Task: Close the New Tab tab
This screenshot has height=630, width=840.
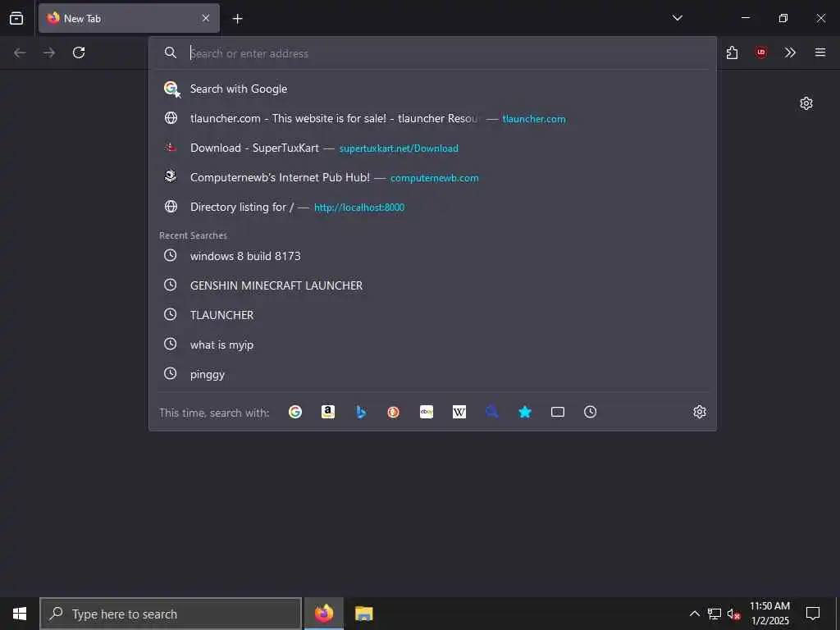Action: (x=206, y=18)
